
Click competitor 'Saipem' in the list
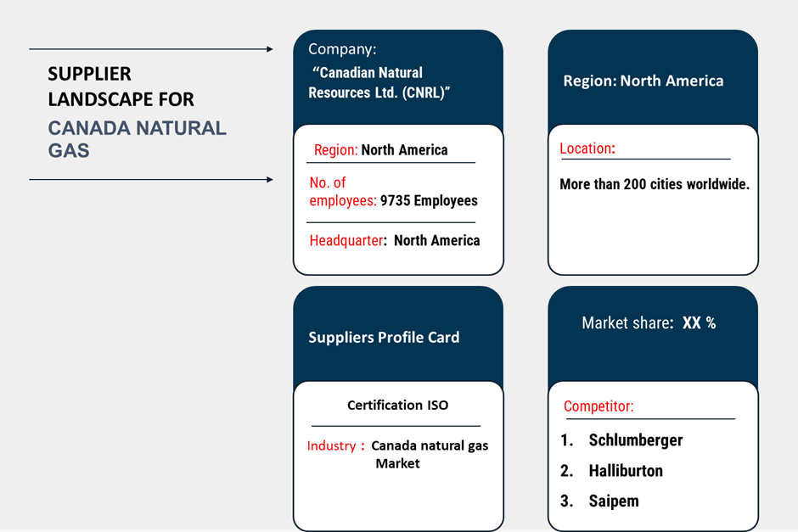(614, 501)
